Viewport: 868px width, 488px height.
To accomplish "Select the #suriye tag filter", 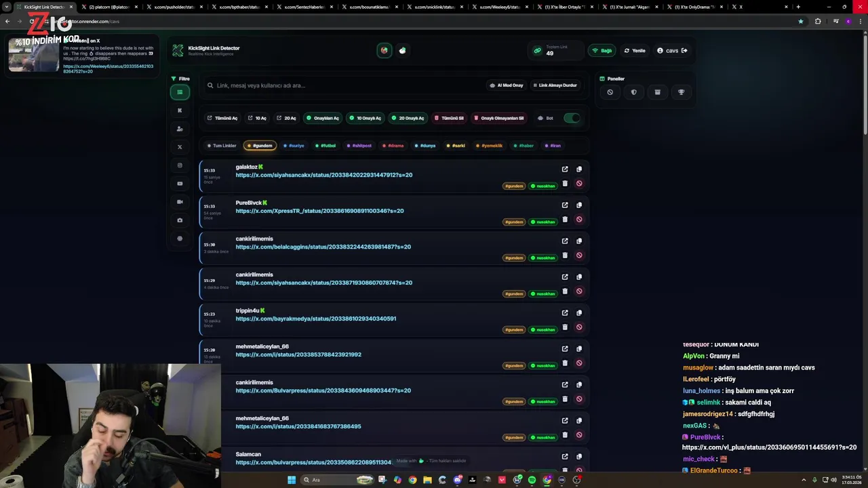I will [x=294, y=146].
